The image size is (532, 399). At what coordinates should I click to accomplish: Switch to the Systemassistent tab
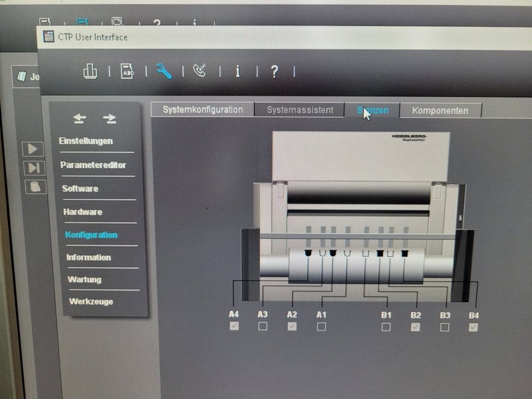click(x=300, y=110)
